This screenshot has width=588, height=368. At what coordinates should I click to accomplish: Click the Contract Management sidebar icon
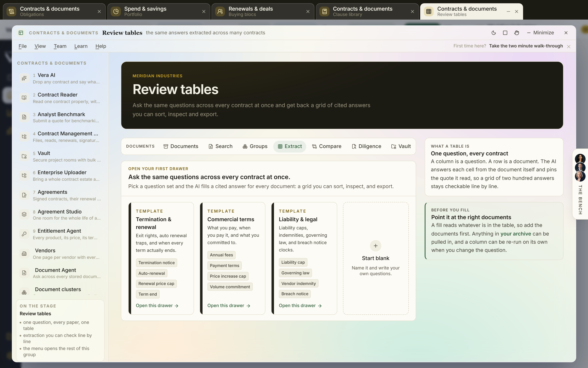(x=24, y=137)
